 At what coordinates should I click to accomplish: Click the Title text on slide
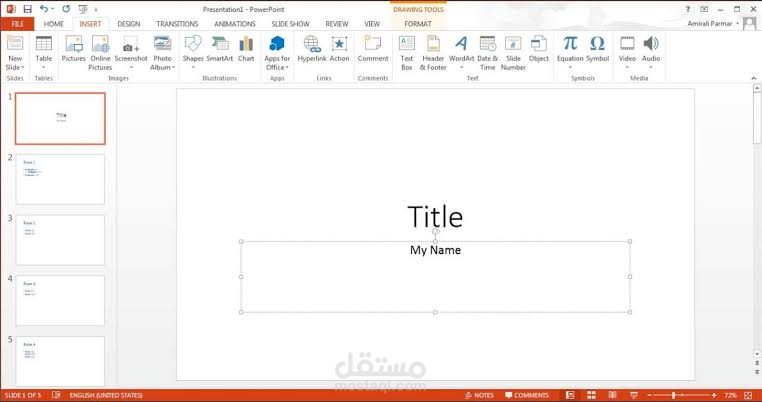(435, 216)
